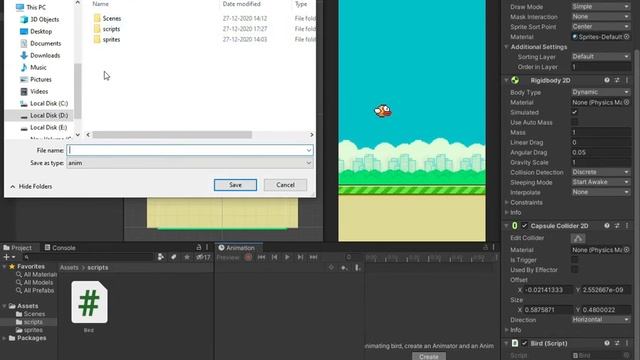Go to next keyframe in Animation window
Image resolution: width=640 pixels, height=360 pixels.
pyautogui.click(x=300, y=257)
